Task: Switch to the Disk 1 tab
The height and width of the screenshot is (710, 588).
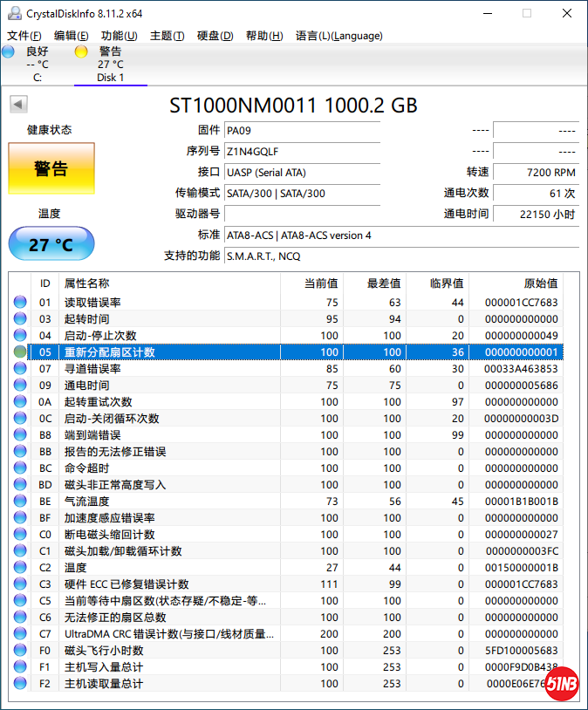Action: tap(110, 65)
